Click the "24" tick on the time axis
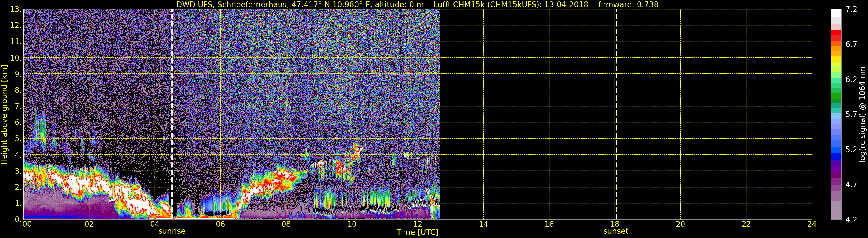 tap(812, 224)
